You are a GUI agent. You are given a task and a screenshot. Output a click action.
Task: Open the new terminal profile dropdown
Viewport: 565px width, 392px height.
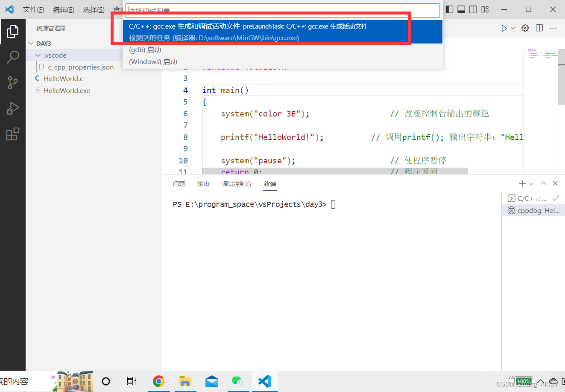pos(531,183)
